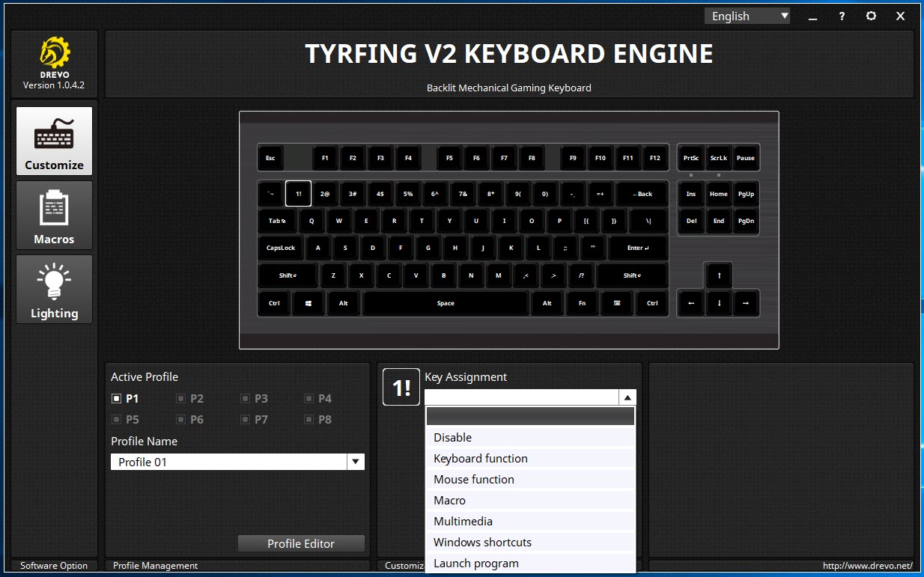
Task: Open the Lighting section
Action: 54,289
